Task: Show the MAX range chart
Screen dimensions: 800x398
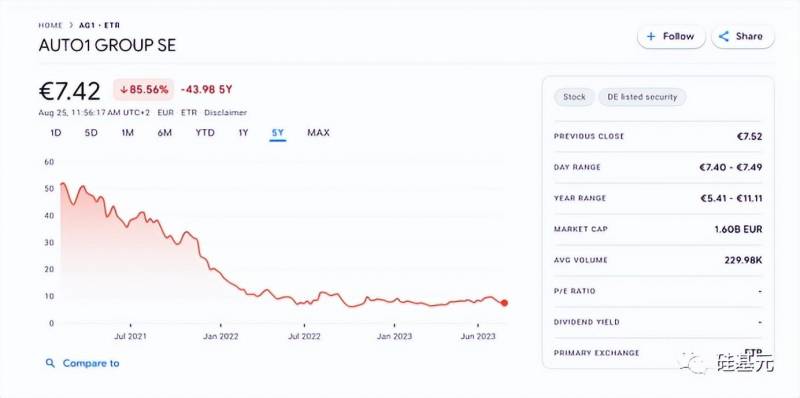Action: 318,133
